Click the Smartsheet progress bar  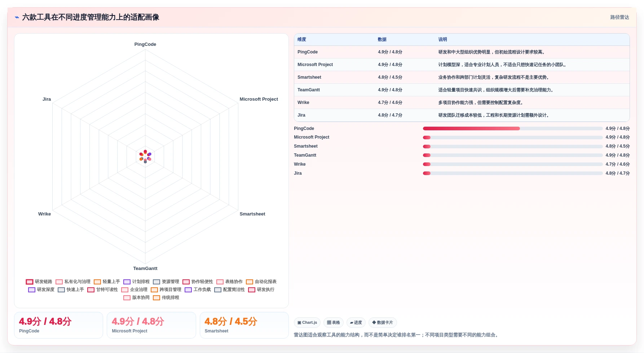513,147
